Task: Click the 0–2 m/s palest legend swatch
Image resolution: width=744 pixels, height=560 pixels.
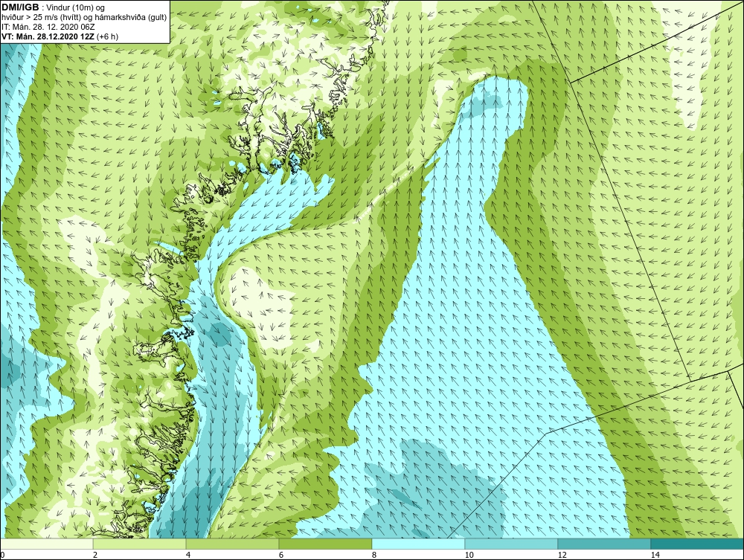Action: coord(46,544)
